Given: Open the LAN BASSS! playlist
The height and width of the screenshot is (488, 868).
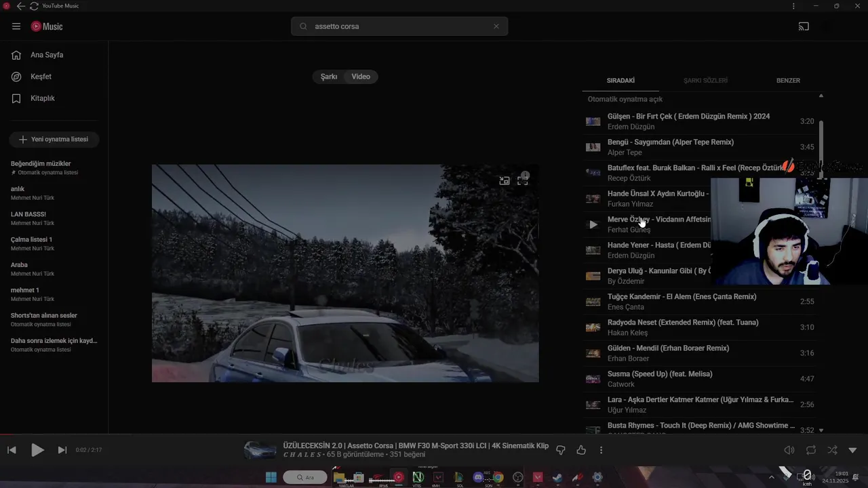Looking at the screenshot, I should 54,218.
